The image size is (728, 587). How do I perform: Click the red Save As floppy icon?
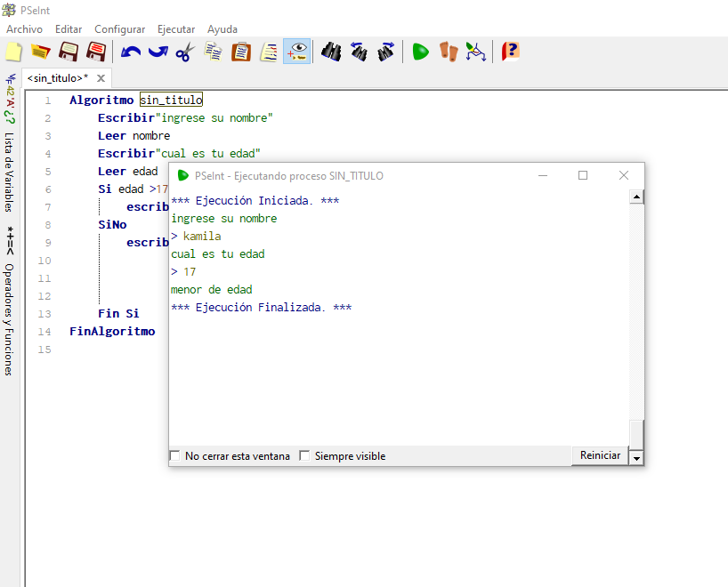click(x=96, y=52)
